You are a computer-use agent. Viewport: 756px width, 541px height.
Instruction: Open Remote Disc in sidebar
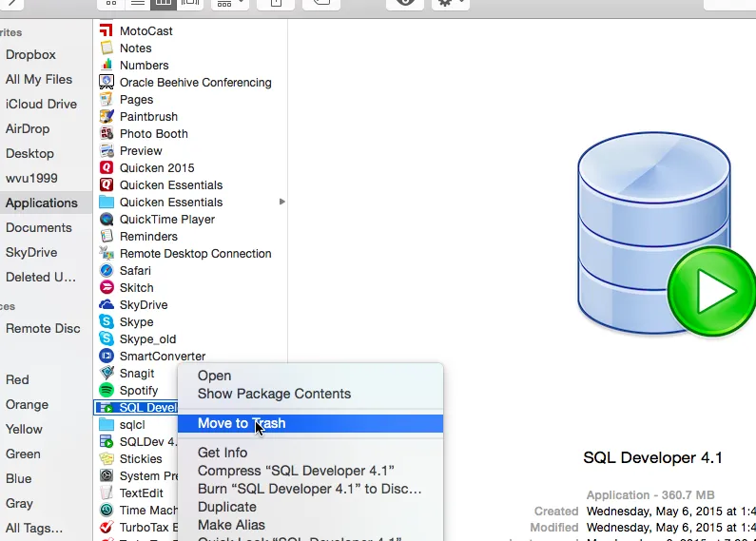click(43, 328)
